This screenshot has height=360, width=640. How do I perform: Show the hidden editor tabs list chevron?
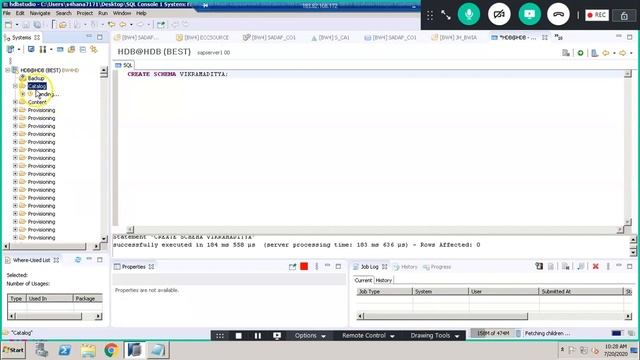(x=558, y=38)
